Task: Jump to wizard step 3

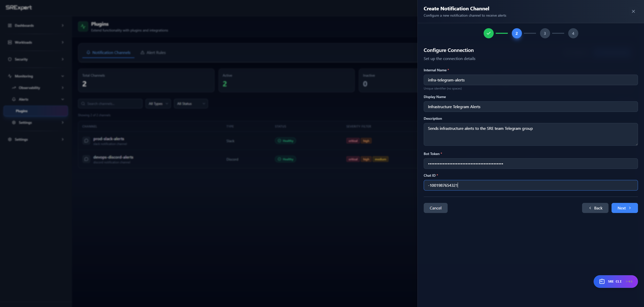Action: pos(545,33)
